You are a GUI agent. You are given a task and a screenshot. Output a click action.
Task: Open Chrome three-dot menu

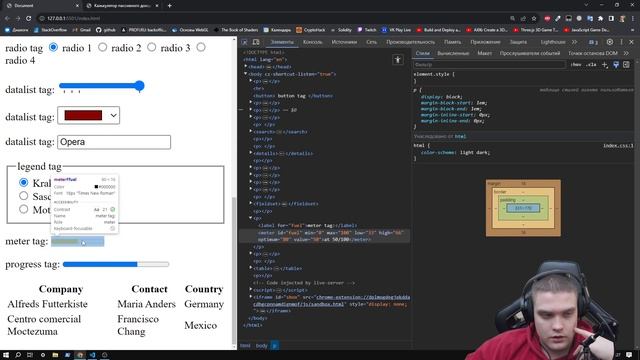coord(633,18)
